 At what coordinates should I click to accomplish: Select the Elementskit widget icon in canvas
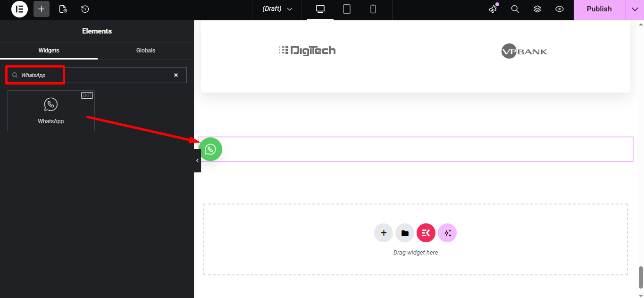(426, 232)
